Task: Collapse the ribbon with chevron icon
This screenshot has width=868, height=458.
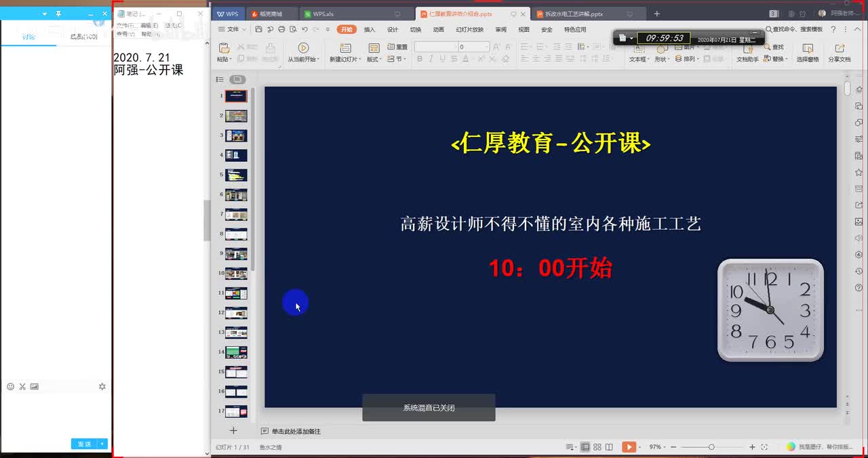Action: [x=856, y=30]
